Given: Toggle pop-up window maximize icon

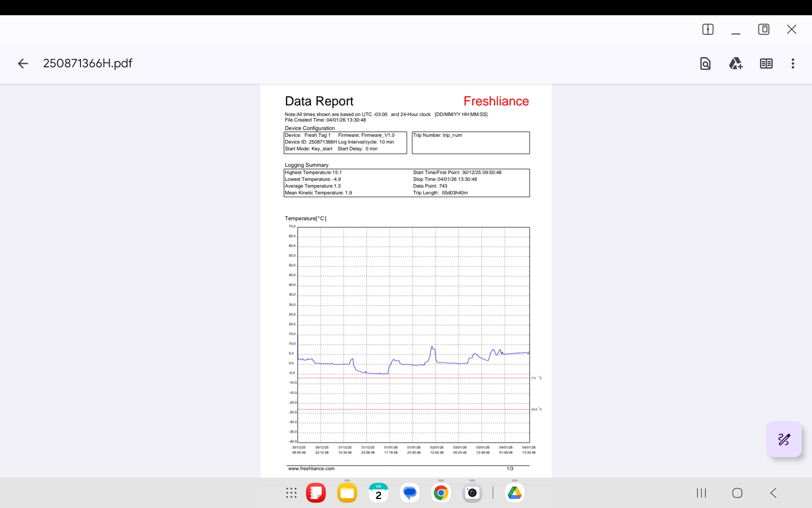Looking at the screenshot, I should (x=763, y=29).
